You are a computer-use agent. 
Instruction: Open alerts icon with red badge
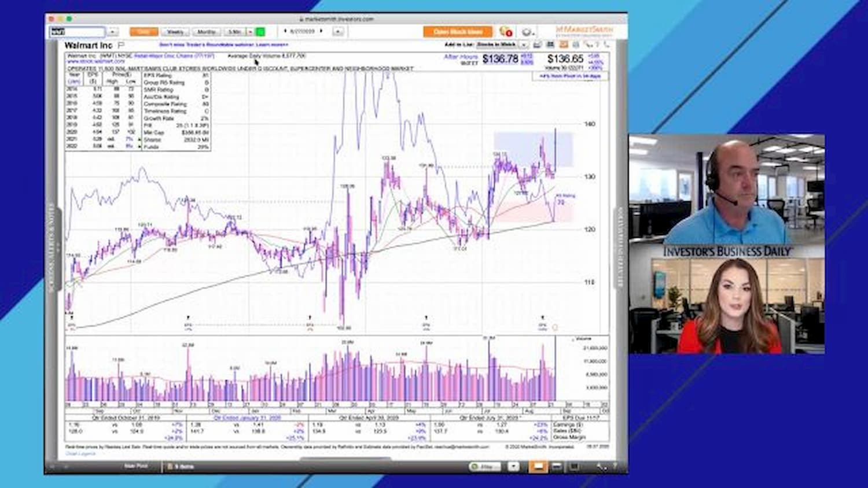click(506, 32)
